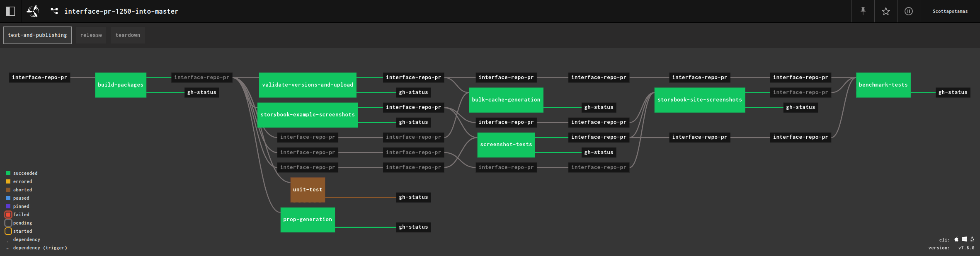
Task: Click the pushpin icon in top bar
Action: pyautogui.click(x=863, y=11)
